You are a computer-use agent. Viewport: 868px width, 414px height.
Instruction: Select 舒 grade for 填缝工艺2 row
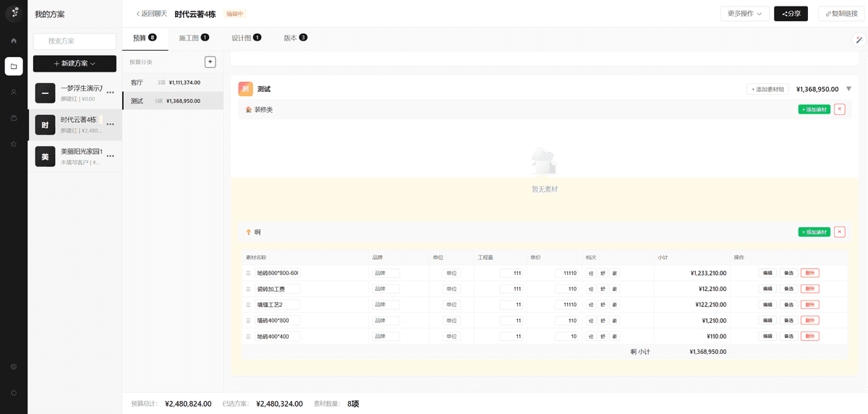[x=603, y=305]
